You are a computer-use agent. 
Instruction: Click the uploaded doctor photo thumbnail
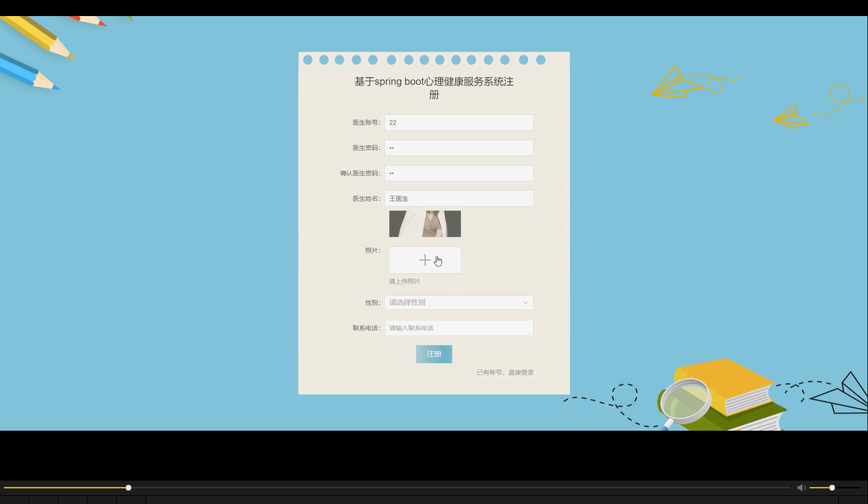click(425, 223)
